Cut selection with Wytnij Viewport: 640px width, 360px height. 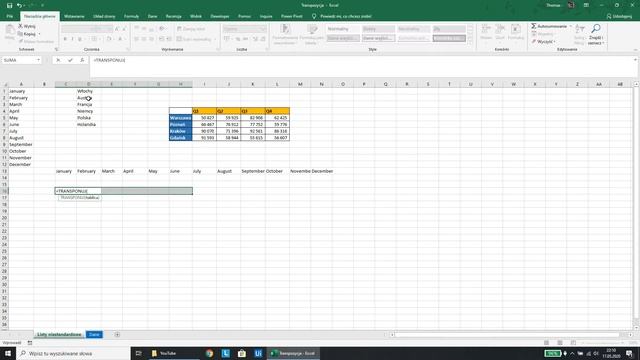[x=27, y=26]
